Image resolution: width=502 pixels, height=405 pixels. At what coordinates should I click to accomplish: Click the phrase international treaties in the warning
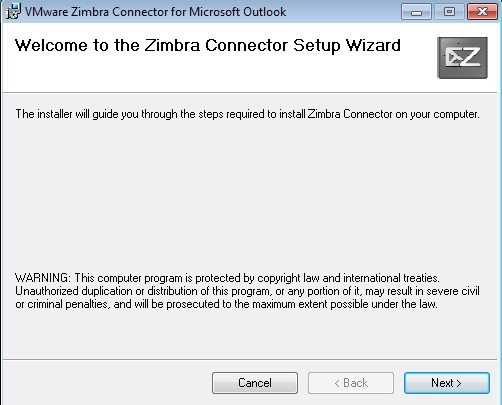[391, 278]
